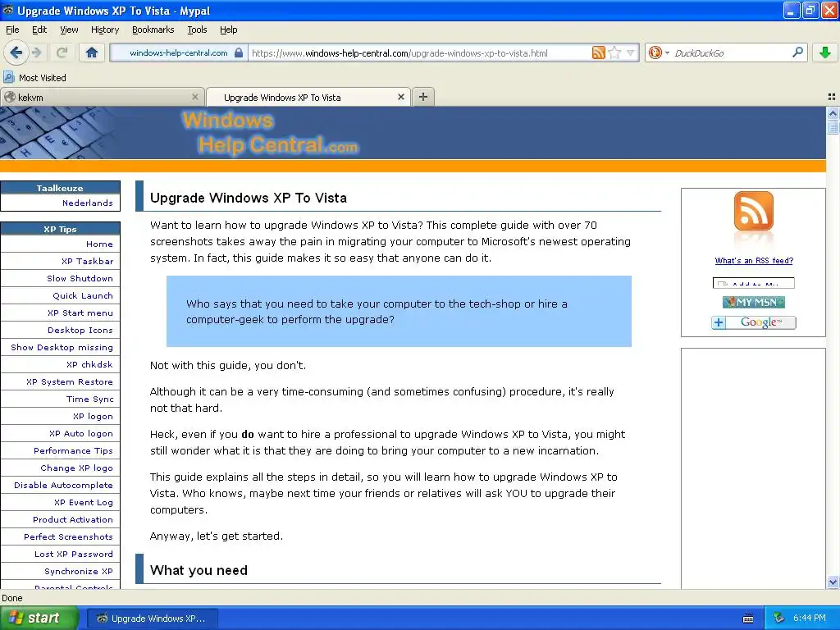Viewport: 840px width, 630px height.
Task: Open the XP chkdsk link
Action: pyautogui.click(x=89, y=364)
